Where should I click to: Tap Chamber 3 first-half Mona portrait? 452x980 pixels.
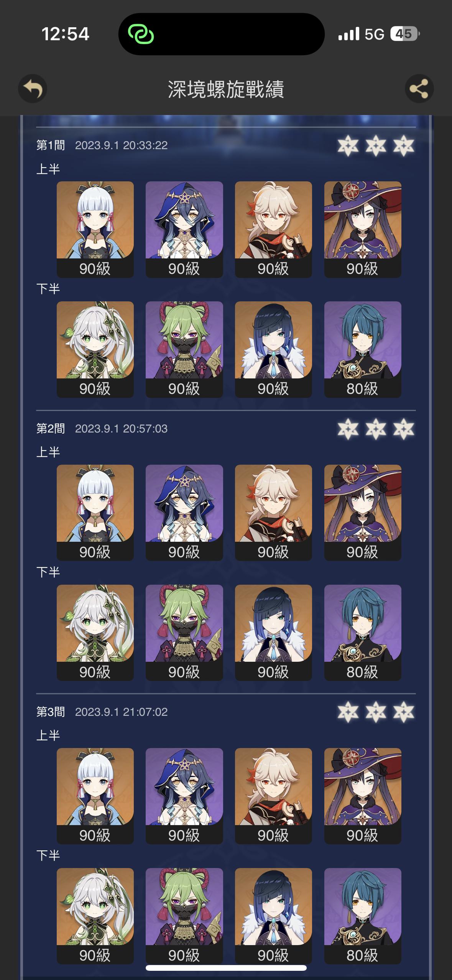click(363, 796)
